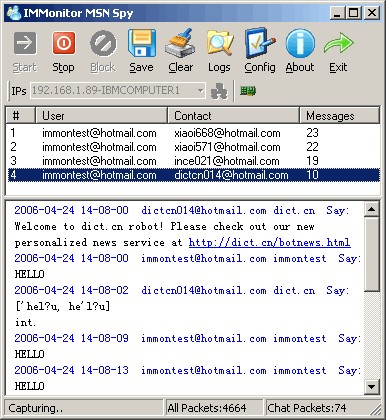This screenshot has width=386, height=420.
Task: Open the dict.cn/botnews.html link
Action: [269, 242]
